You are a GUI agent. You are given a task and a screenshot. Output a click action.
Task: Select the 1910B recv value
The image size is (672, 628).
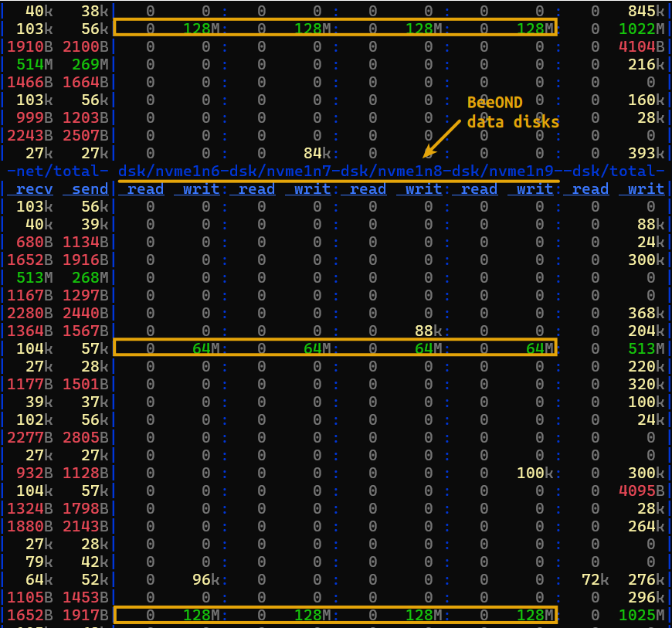30,46
